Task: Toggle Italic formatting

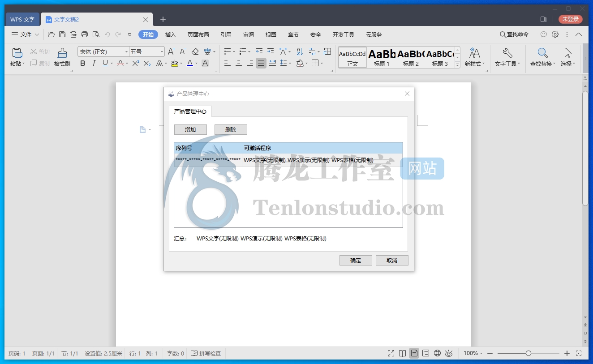Action: point(94,63)
